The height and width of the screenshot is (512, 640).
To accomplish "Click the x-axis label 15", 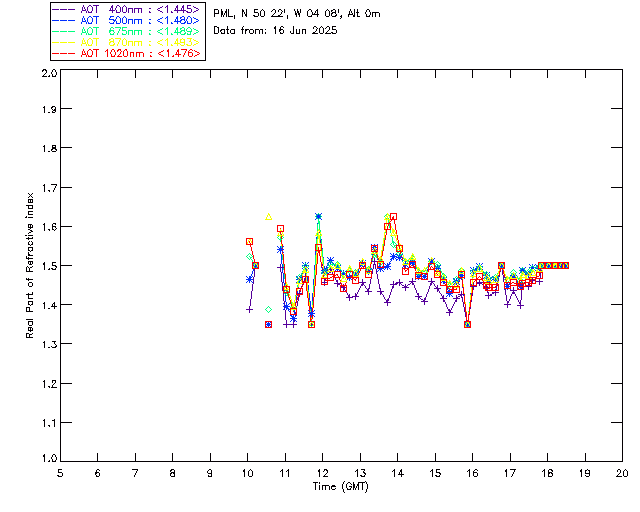I will 435,473.
